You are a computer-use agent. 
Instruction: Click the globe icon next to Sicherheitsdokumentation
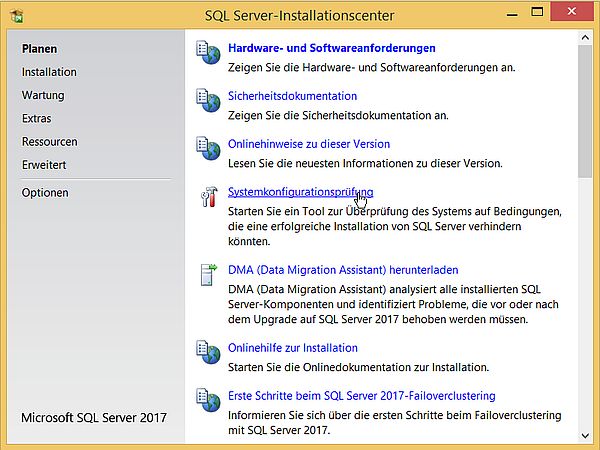pos(208,101)
